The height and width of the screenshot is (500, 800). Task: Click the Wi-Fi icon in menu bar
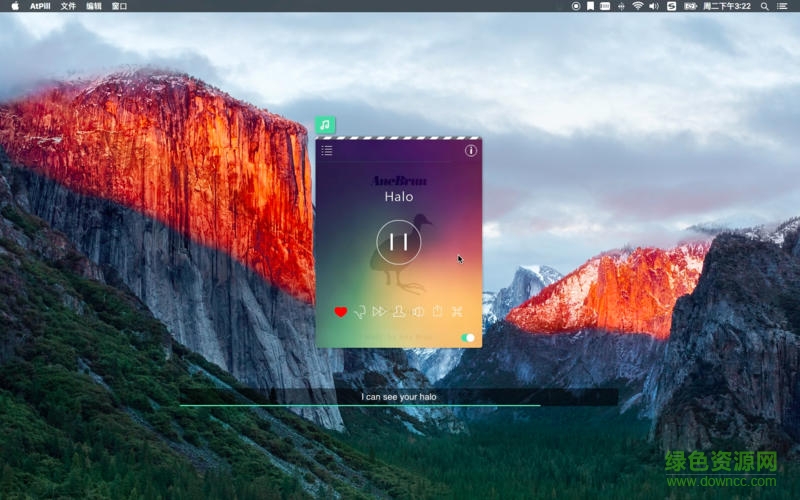pos(637,6)
